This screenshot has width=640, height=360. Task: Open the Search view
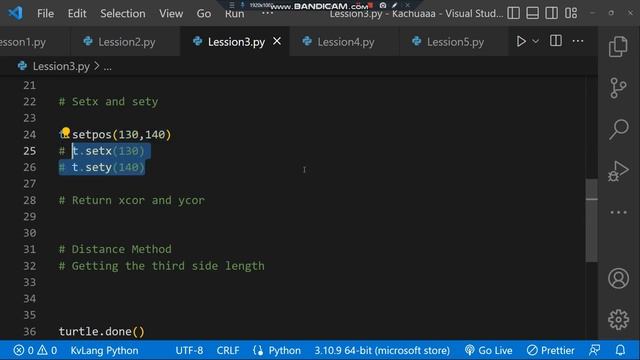pos(618,129)
